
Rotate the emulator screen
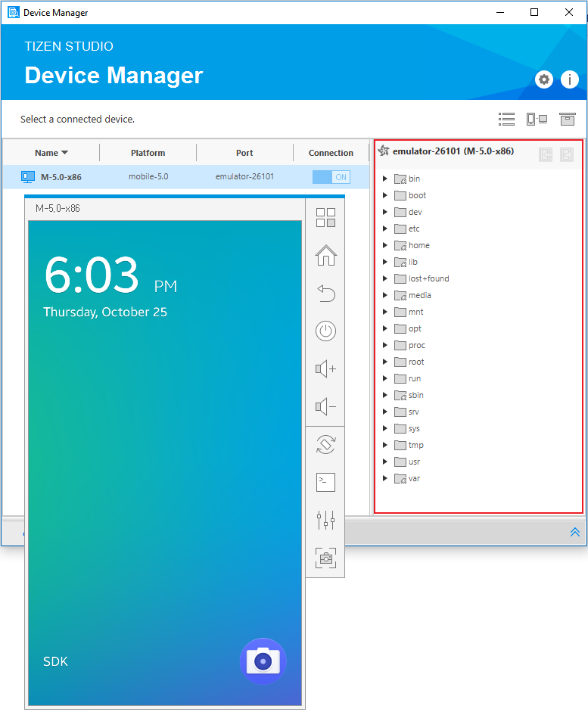325,445
